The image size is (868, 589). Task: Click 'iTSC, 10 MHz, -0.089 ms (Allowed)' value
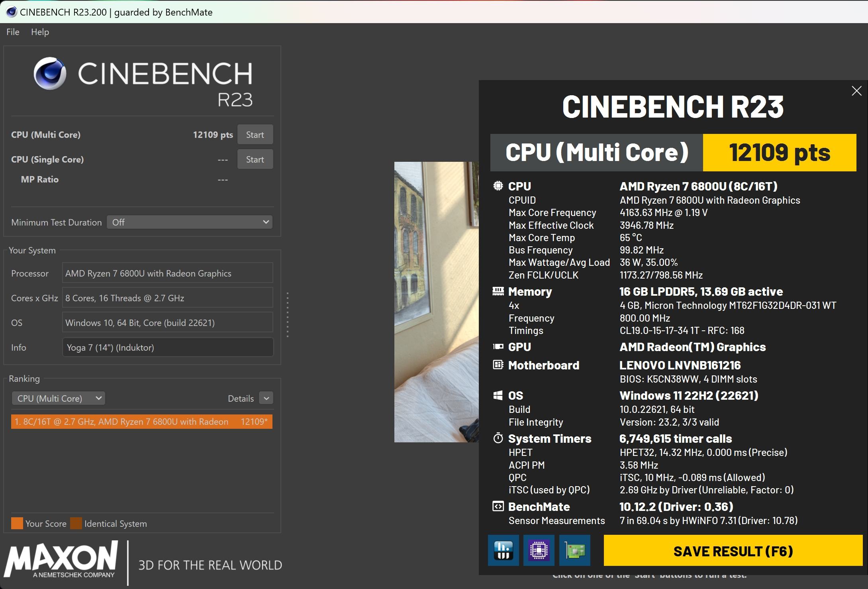(692, 477)
